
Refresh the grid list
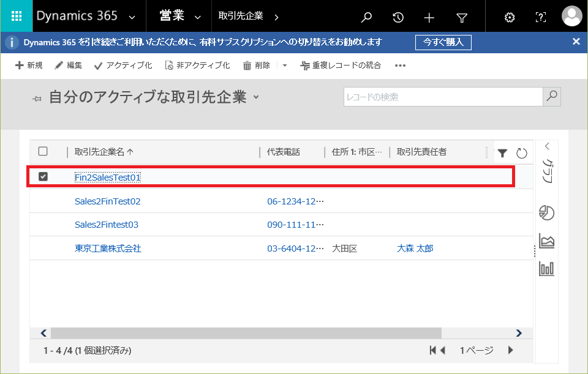click(x=522, y=153)
